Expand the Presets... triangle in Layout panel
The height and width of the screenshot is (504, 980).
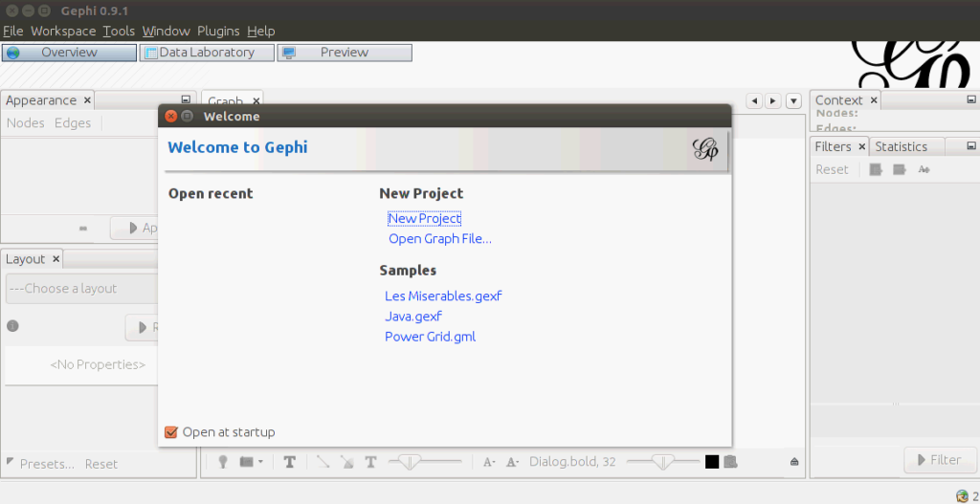click(x=10, y=461)
